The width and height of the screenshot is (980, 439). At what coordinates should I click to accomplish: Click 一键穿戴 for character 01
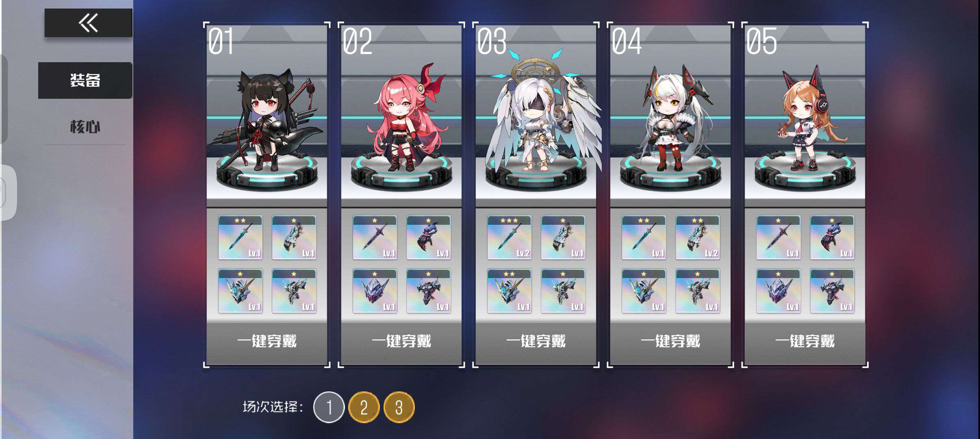click(x=267, y=341)
